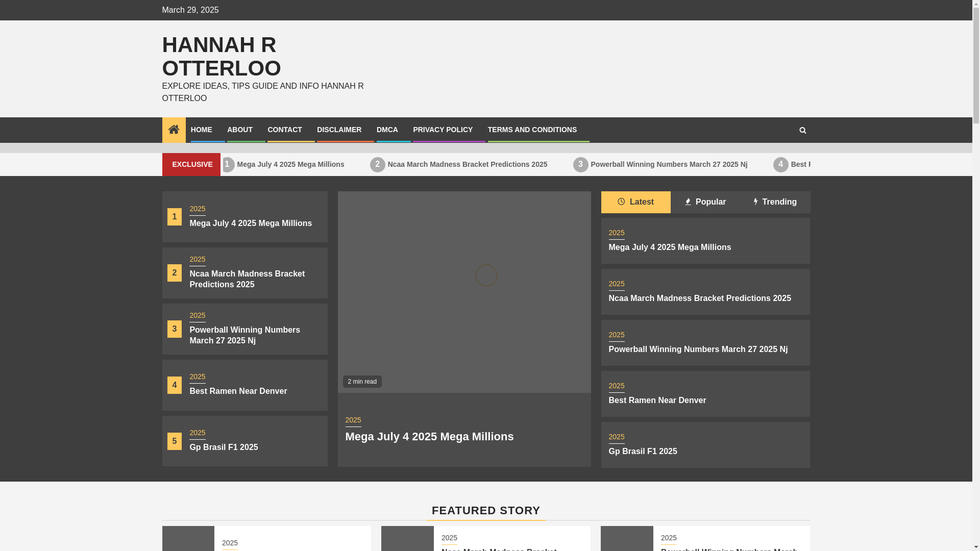This screenshot has height=551, width=980.
Task: Open the TERMS AND CONDITIONS menu item
Action: (x=532, y=130)
